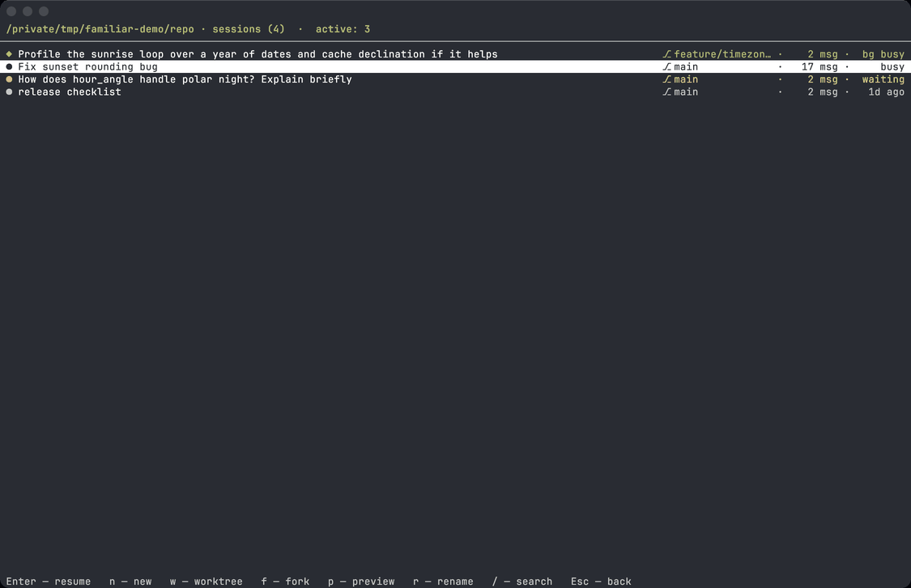The width and height of the screenshot is (911, 588).
Task: Open the release checklist session
Action: point(455,92)
